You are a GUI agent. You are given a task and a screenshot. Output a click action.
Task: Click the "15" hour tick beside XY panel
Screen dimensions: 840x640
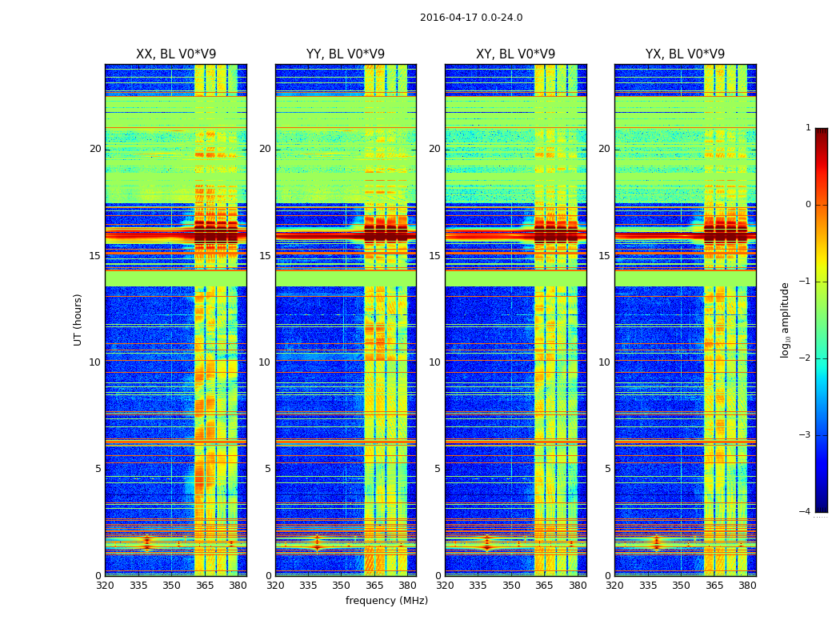(x=434, y=256)
